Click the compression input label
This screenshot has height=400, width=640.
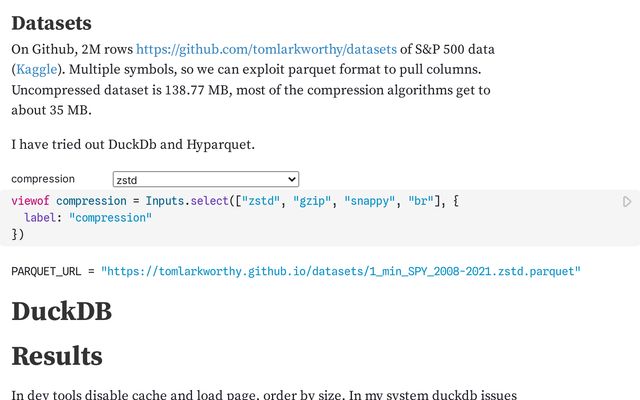[43, 179]
